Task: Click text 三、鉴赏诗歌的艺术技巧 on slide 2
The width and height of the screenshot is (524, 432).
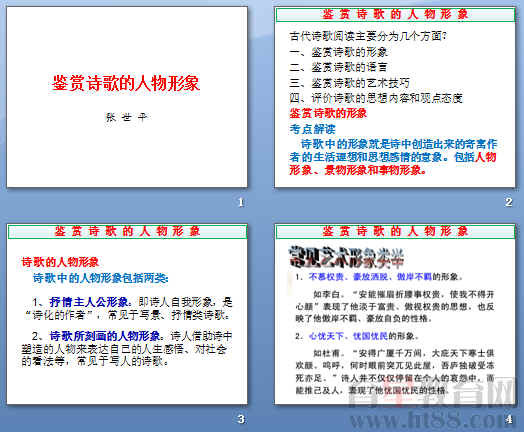Action: point(349,83)
